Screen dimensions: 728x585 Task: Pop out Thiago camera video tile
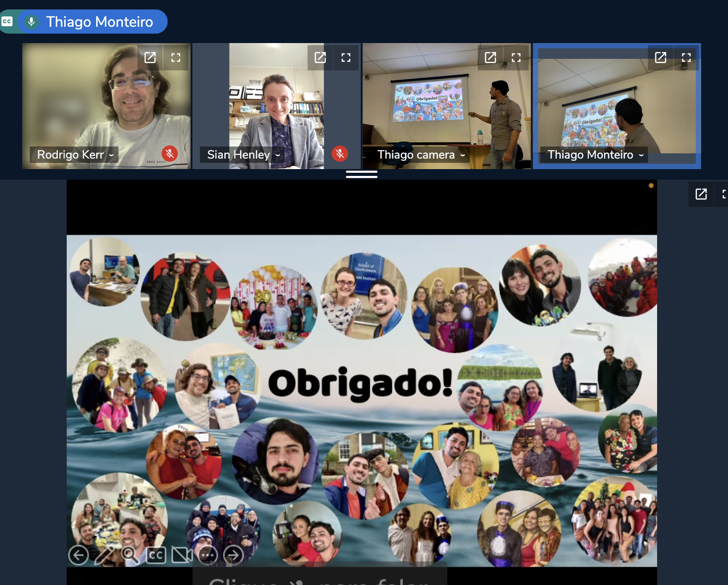(x=491, y=57)
